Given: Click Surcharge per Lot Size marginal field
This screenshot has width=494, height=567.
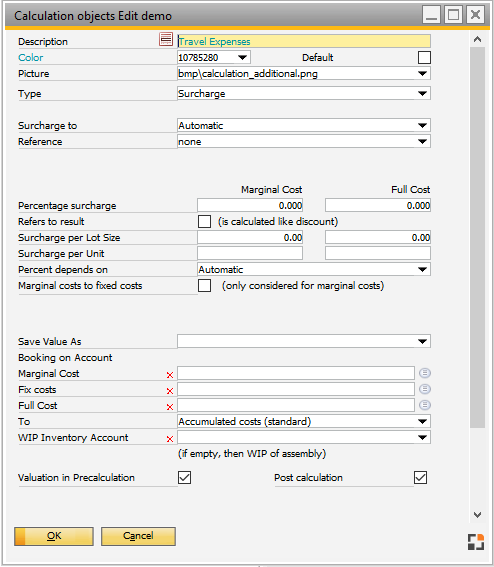Looking at the screenshot, I should click(250, 238).
